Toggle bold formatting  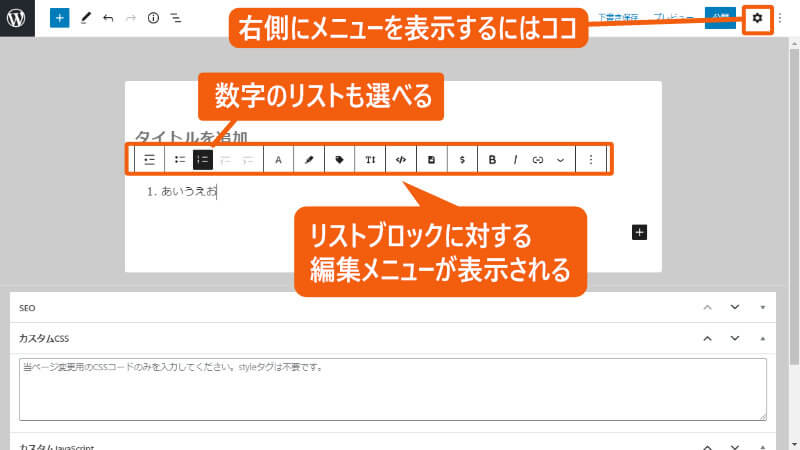click(492, 160)
